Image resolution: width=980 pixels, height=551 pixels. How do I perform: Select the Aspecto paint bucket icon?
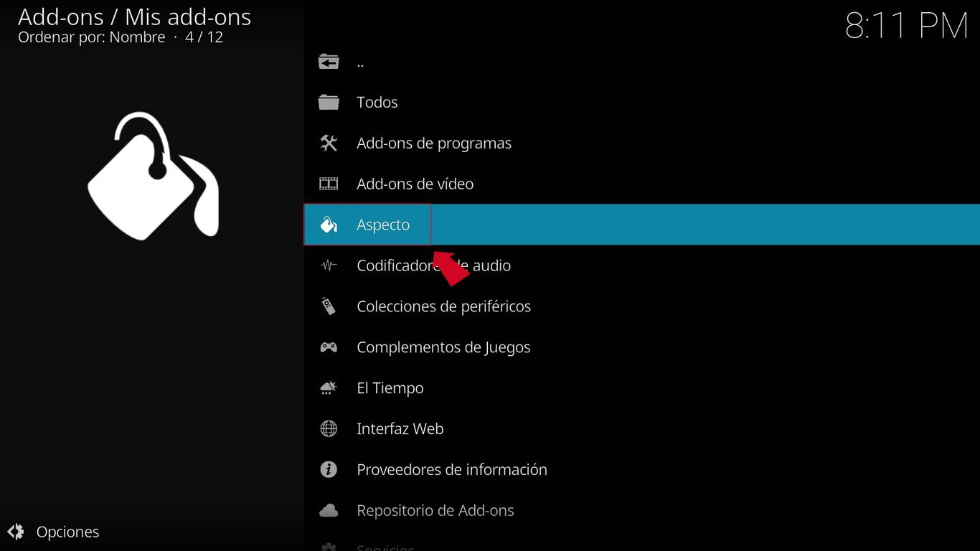click(329, 224)
